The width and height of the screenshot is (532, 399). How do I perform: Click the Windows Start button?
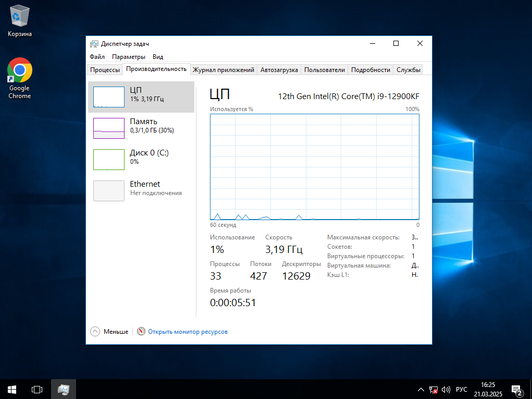(x=12, y=389)
